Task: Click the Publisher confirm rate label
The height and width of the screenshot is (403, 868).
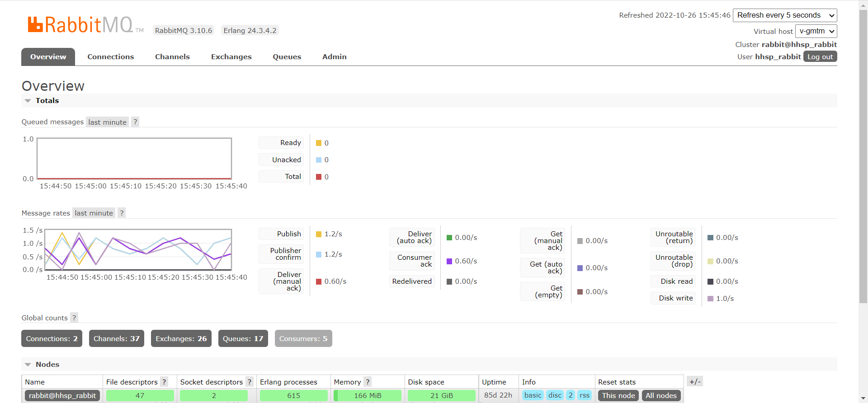Action: pyautogui.click(x=281, y=254)
